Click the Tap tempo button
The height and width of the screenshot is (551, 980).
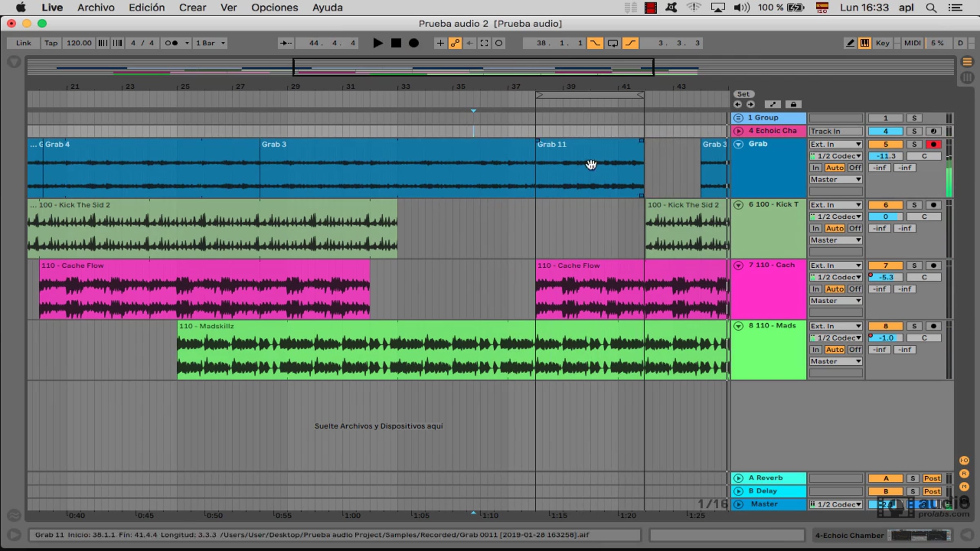pos(51,43)
